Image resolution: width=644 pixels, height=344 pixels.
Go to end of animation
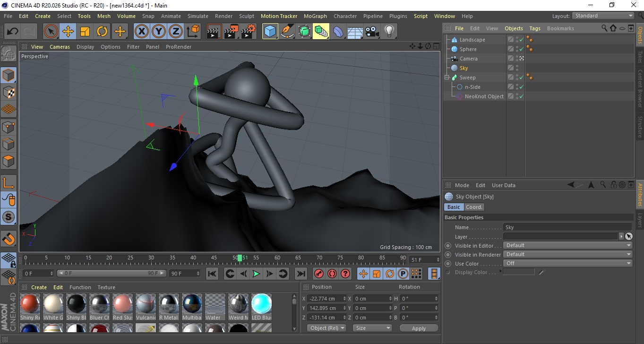point(301,274)
